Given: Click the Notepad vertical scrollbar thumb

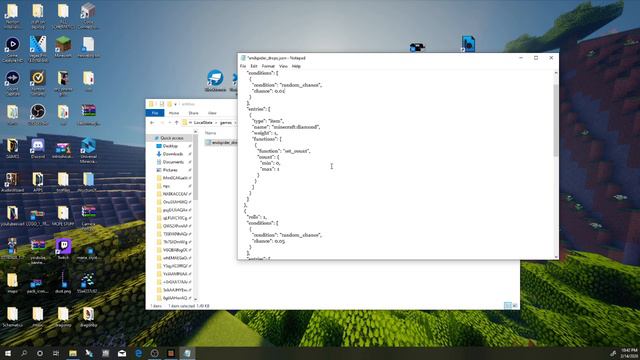Looking at the screenshot, I should tap(556, 120).
